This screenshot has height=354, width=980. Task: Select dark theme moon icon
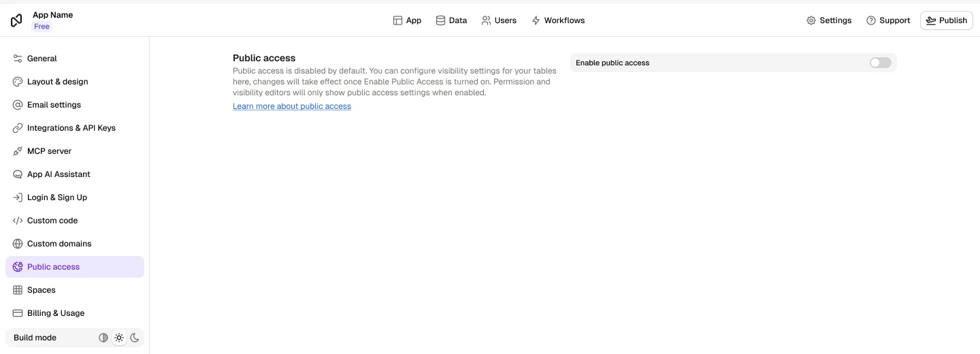point(135,338)
